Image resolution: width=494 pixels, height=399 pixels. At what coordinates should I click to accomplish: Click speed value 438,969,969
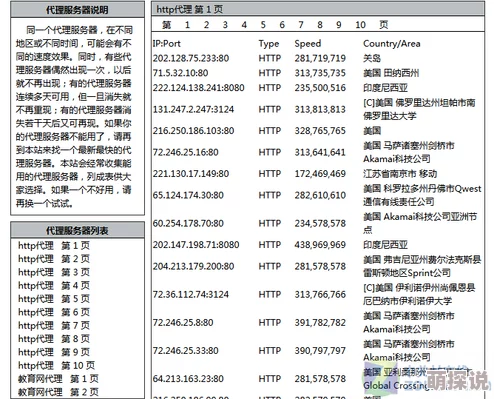click(320, 245)
